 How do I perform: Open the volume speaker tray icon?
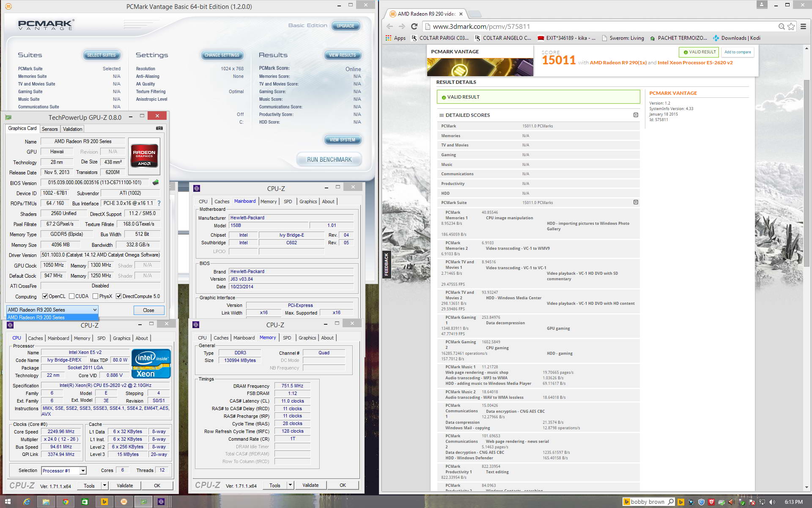(772, 502)
